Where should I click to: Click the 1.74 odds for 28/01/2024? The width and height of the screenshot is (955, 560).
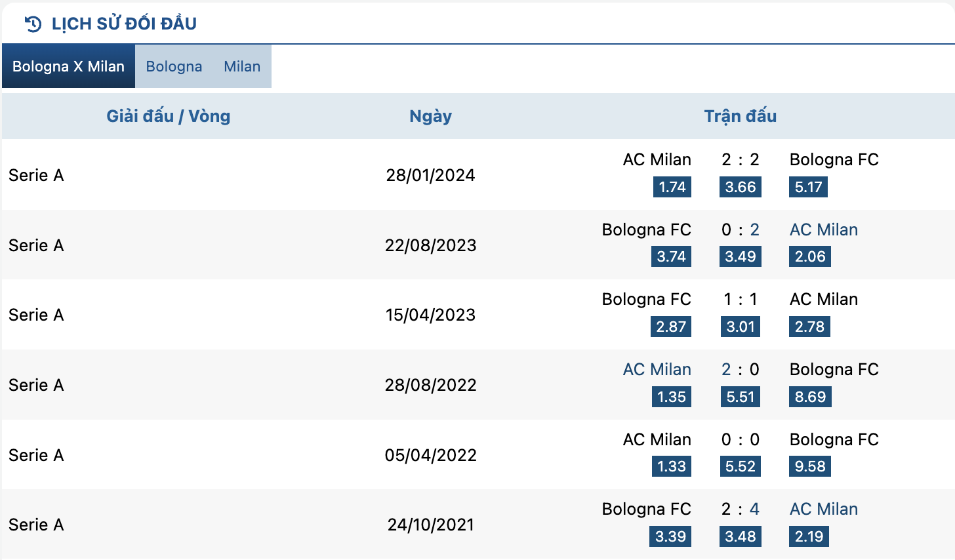[x=672, y=187]
